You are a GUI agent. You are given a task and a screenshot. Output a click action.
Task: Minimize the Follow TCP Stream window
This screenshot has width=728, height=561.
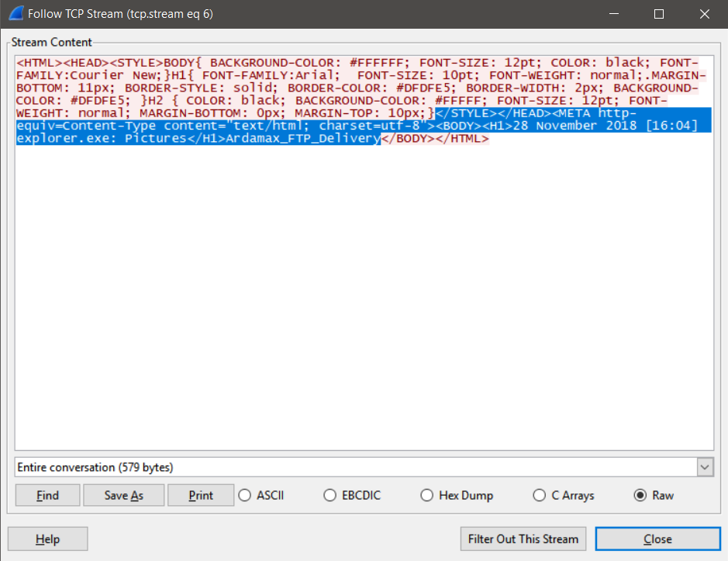(x=614, y=14)
